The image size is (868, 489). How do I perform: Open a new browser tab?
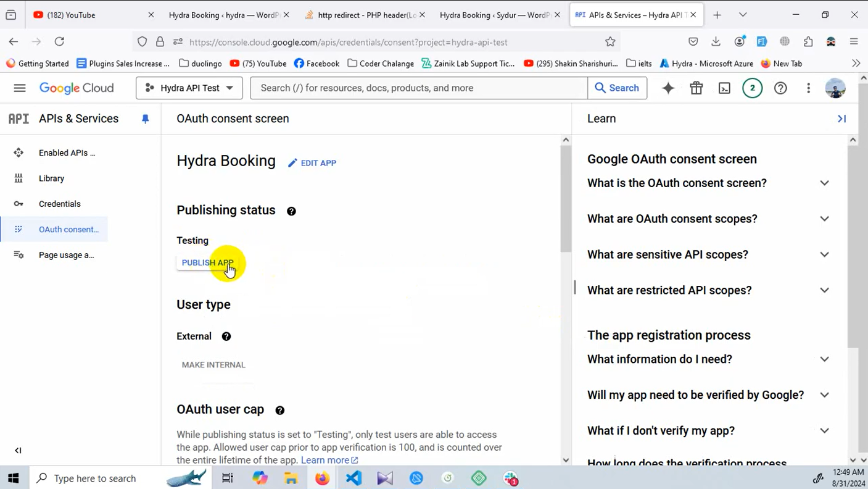[x=717, y=15]
